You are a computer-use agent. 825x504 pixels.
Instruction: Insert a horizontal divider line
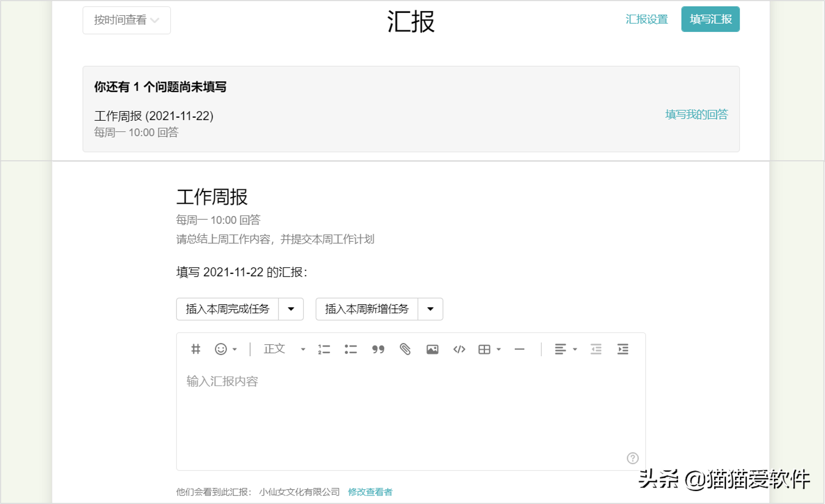click(520, 349)
